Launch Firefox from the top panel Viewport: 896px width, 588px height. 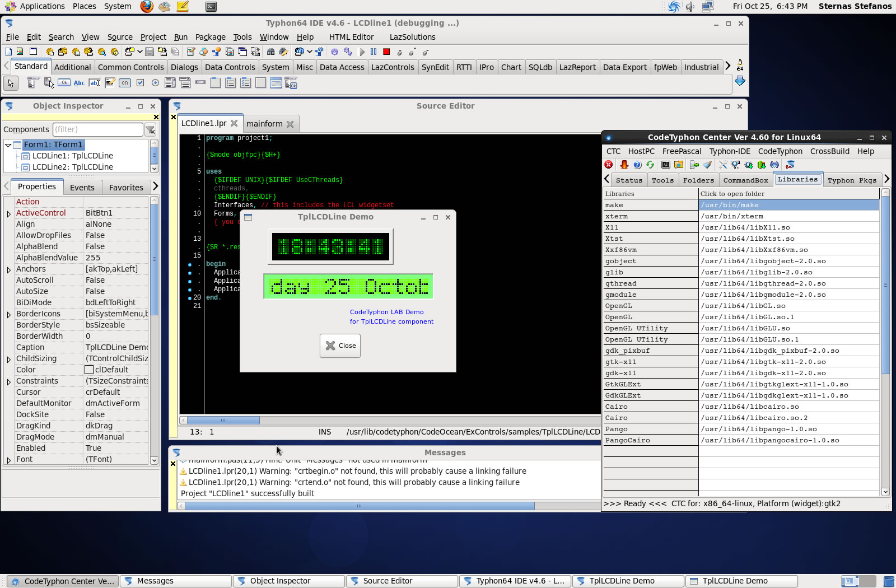(x=147, y=6)
